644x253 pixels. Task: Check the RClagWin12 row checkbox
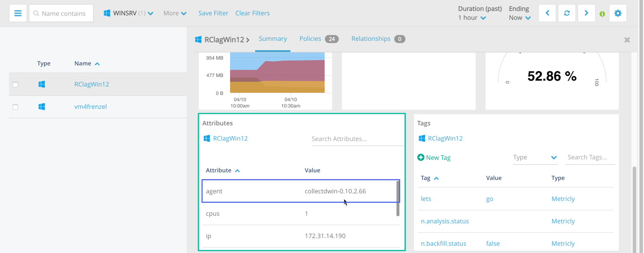coord(15,85)
